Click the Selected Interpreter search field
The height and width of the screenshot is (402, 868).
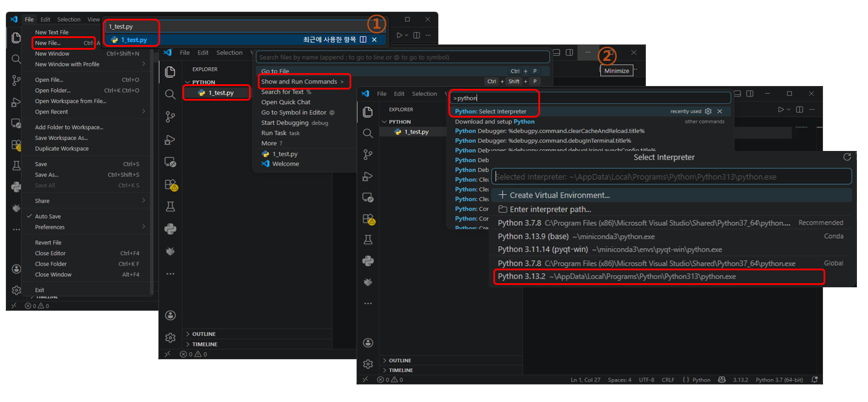pyautogui.click(x=671, y=177)
